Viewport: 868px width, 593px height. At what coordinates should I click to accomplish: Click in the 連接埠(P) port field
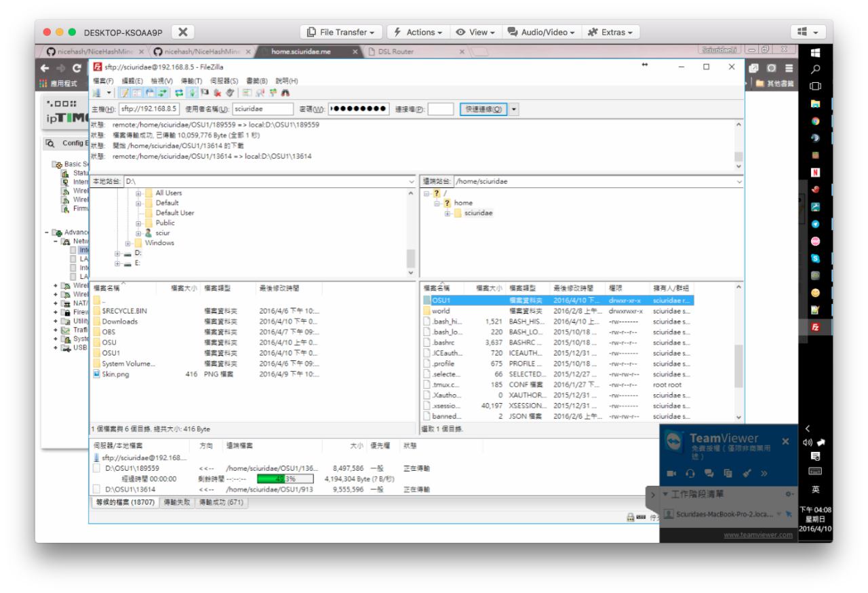tap(441, 109)
